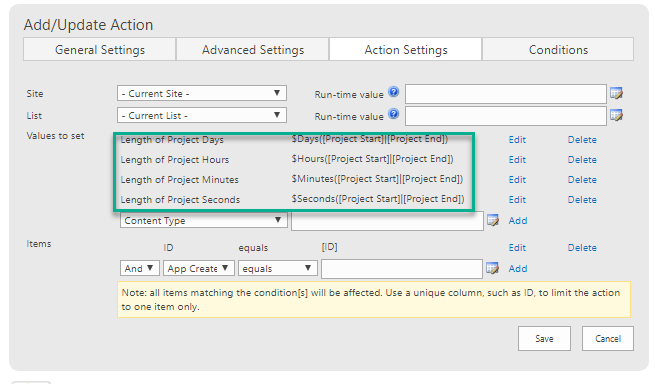655x384 pixels.
Task: Open the equals comparison dropdown
Action: click(278, 268)
